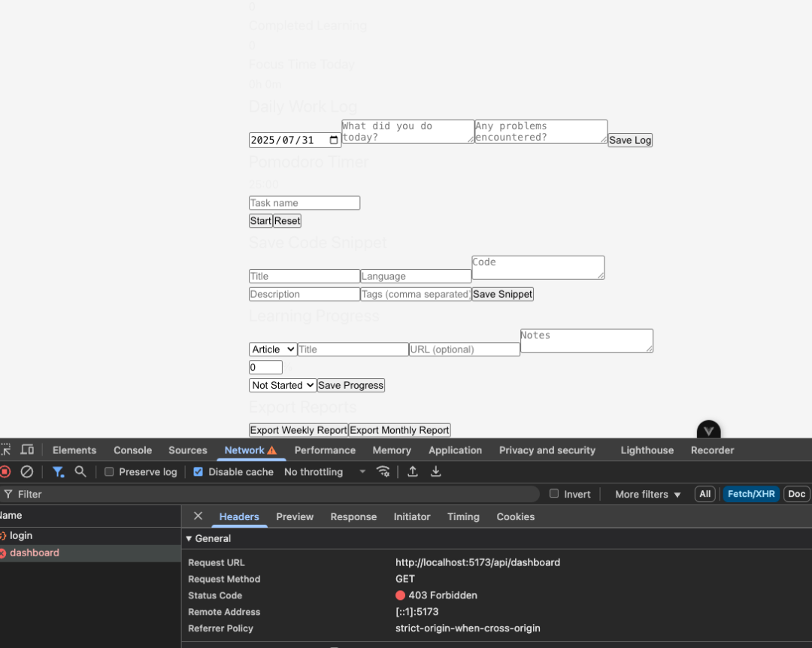Open the No throttling dropdown

(x=325, y=472)
